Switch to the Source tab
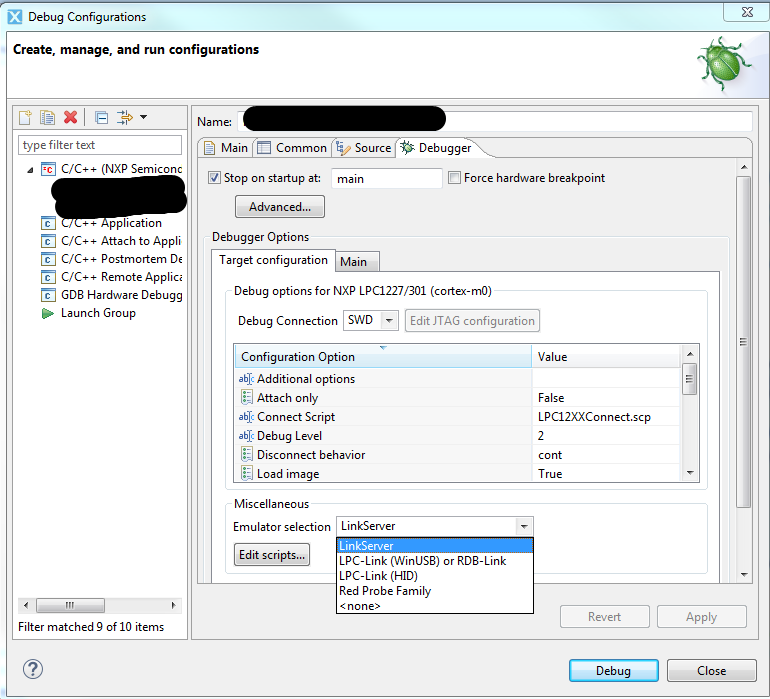 click(x=364, y=148)
